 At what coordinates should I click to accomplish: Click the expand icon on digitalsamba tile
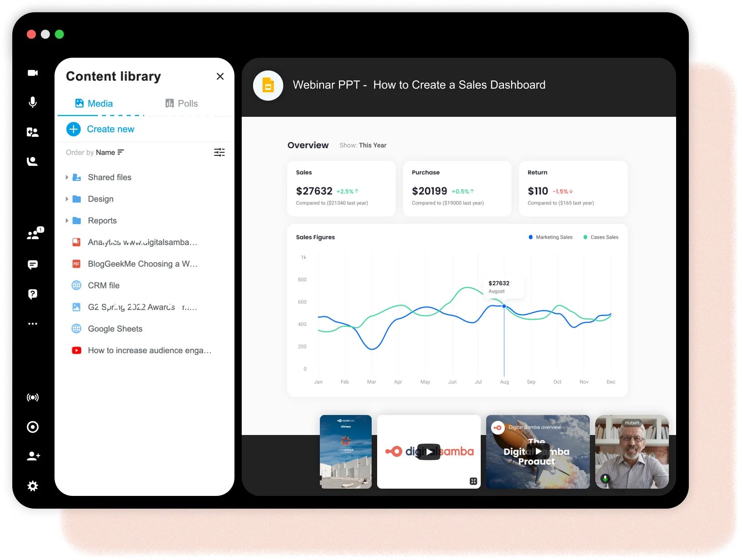[x=473, y=481]
